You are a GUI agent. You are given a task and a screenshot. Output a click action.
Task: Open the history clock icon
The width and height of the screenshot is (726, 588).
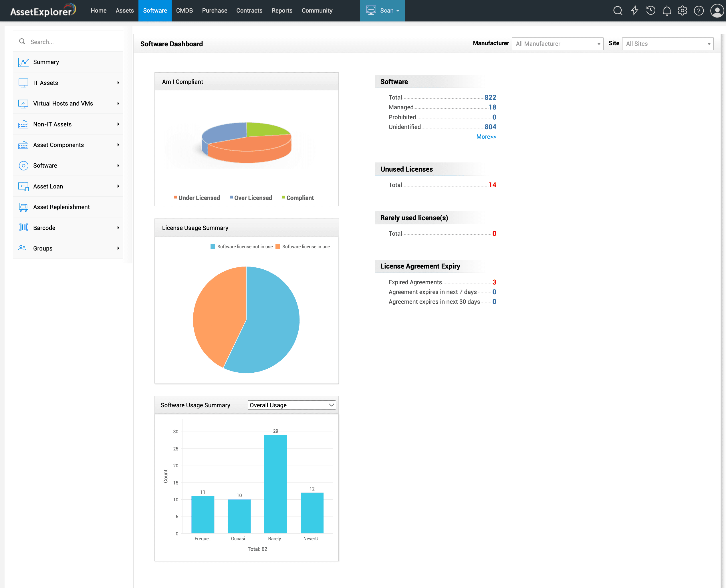pos(650,11)
